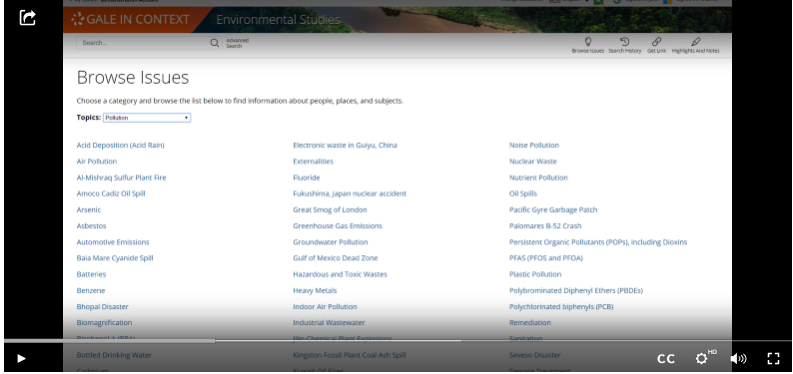The image size is (793, 374).
Task: Open Bottled Drinking Water
Action: tap(114, 355)
